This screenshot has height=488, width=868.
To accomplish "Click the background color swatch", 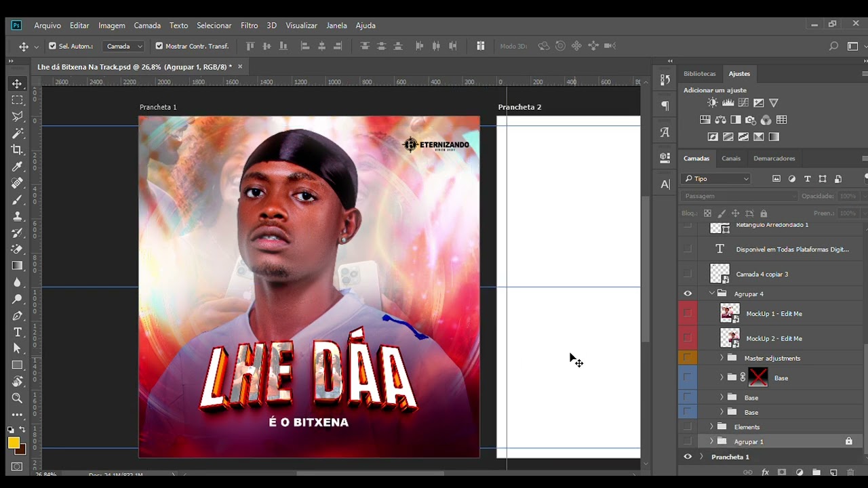I will pyautogui.click(x=21, y=449).
